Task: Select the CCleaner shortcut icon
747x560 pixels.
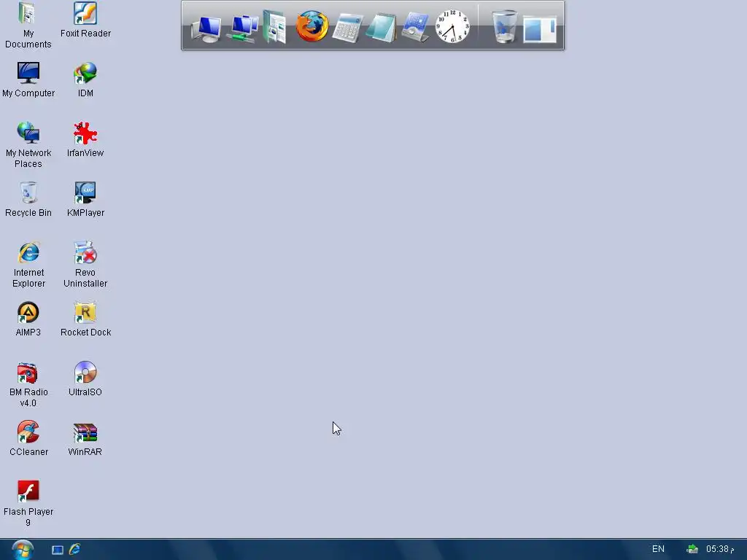Action: [x=28, y=438]
